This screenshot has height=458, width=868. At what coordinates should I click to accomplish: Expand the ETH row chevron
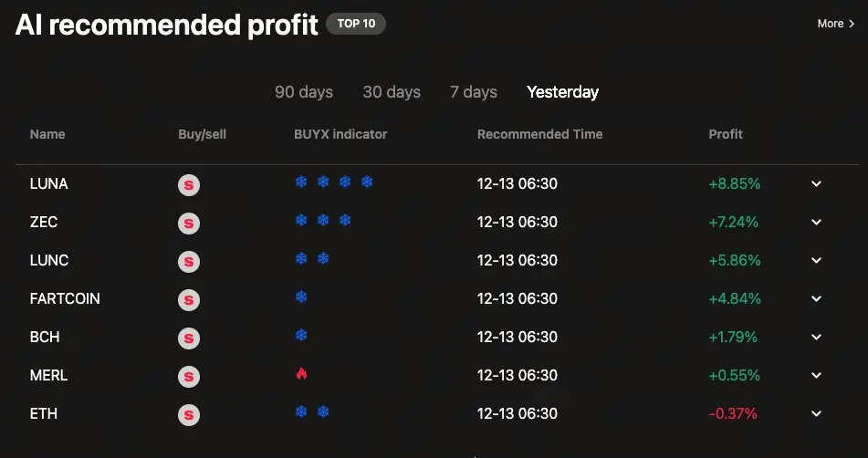click(x=816, y=413)
